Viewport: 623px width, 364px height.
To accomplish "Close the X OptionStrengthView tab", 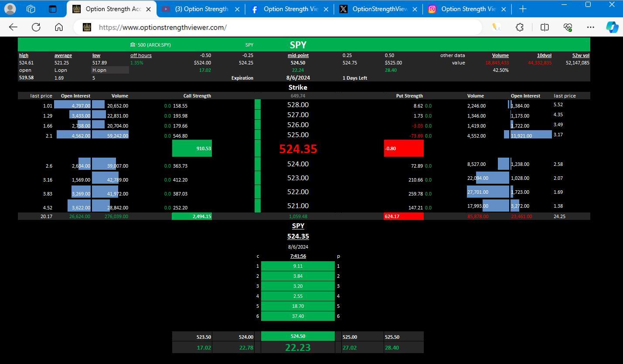I will [x=415, y=9].
